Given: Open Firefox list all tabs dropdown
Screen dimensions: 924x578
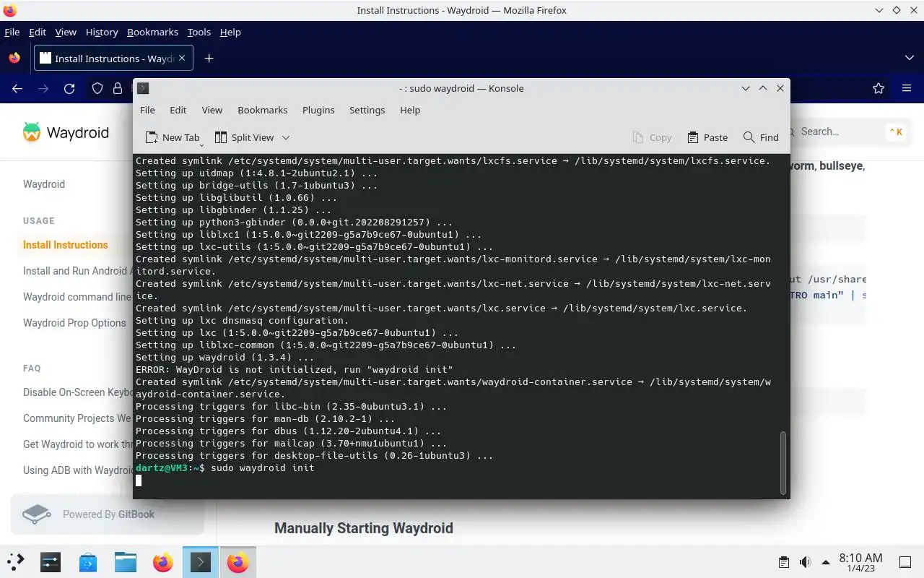Looking at the screenshot, I should pos(909,58).
